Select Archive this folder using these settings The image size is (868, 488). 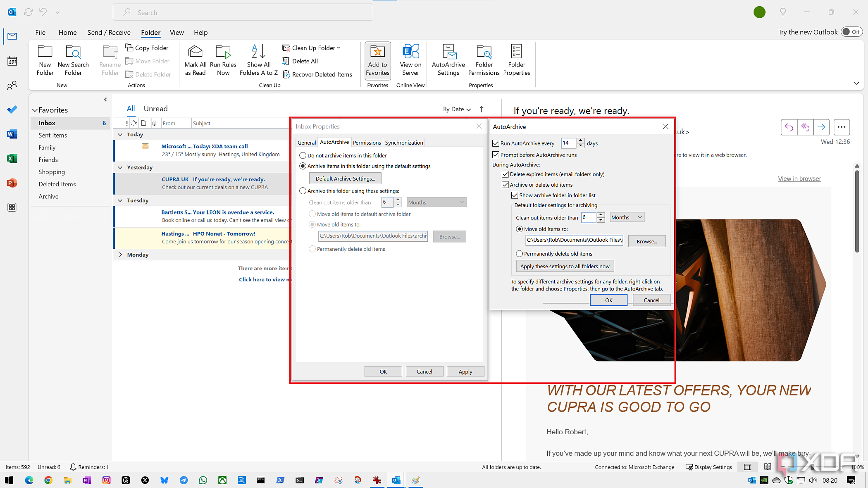[303, 191]
